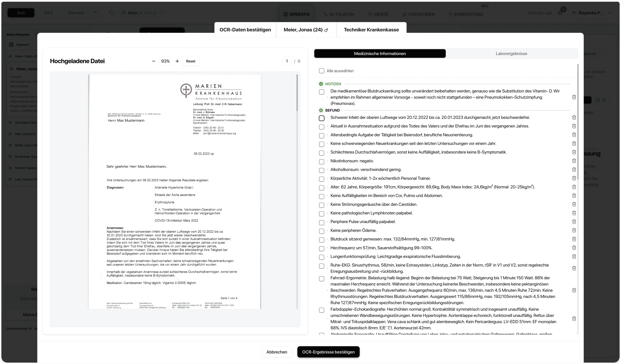
Task: Click the Abbrechen button
Action: click(x=277, y=352)
